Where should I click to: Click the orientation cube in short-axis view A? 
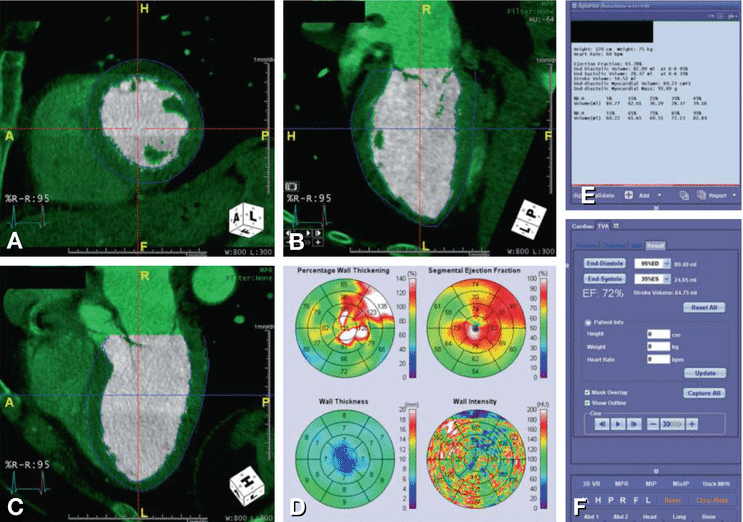(246, 220)
